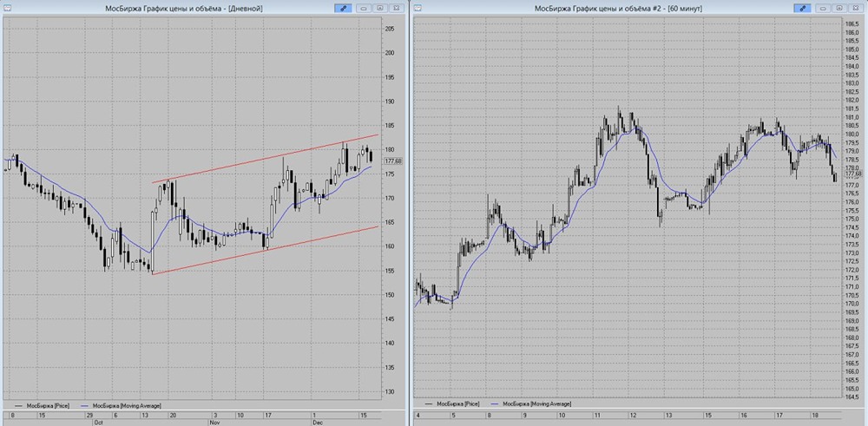This screenshot has height=426, width=868.
Task: Click the 130 value on the daily price axis
Action: (390, 391)
